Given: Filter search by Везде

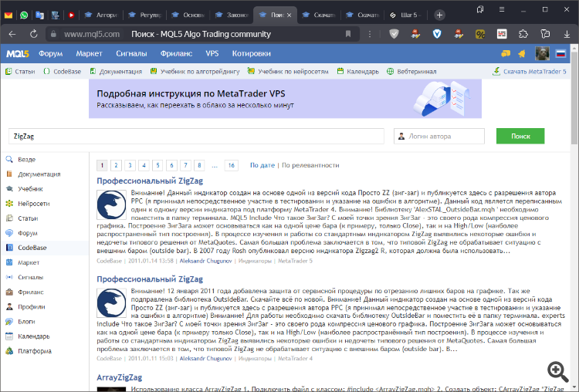Looking at the screenshot, I should 26,160.
